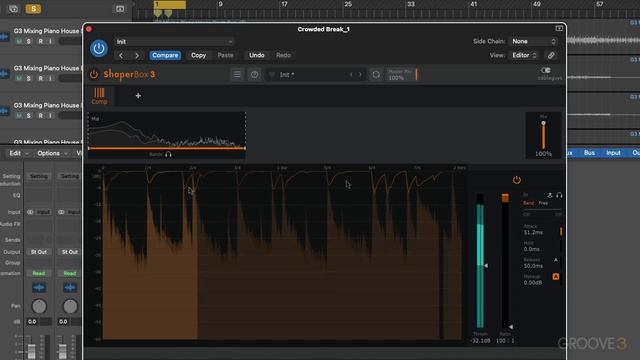Toggle the ShaperBox 3 orange power icon
Viewport: 640px width, 360px height.
[x=94, y=74]
